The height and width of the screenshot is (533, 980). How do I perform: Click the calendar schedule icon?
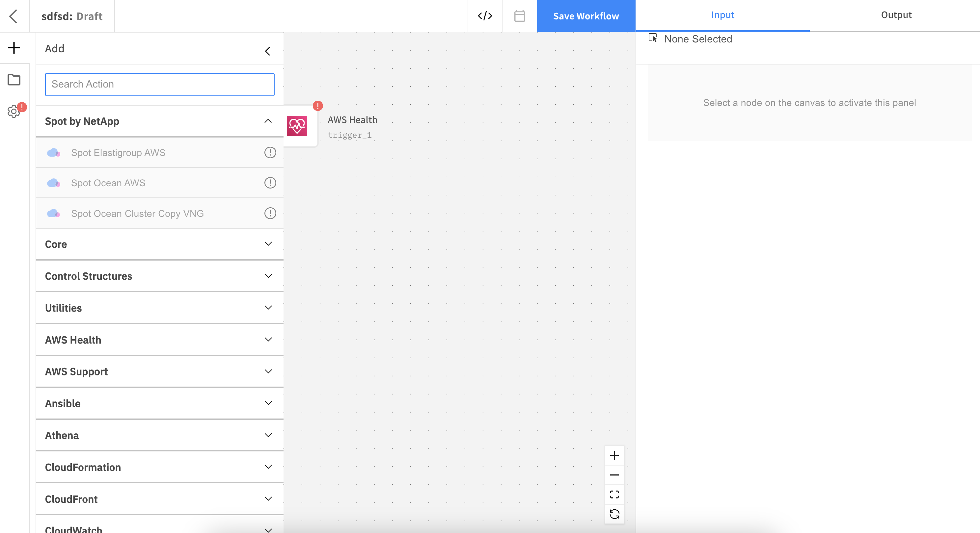click(520, 16)
